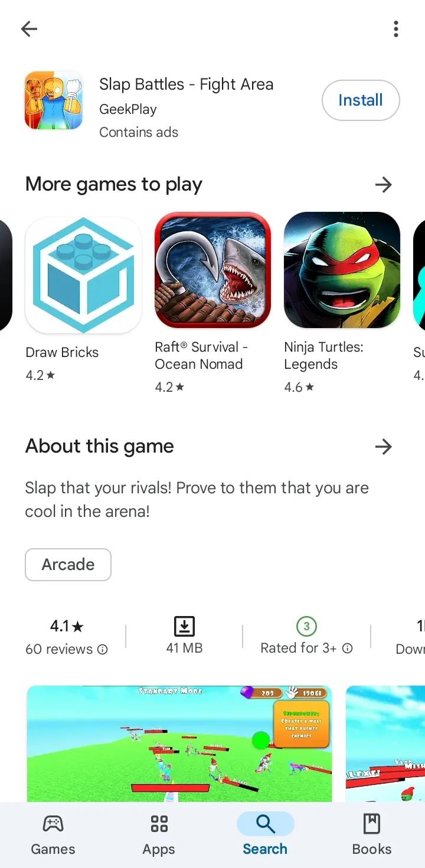Select the Arcade category chip
The image size is (425, 868).
[x=68, y=565]
